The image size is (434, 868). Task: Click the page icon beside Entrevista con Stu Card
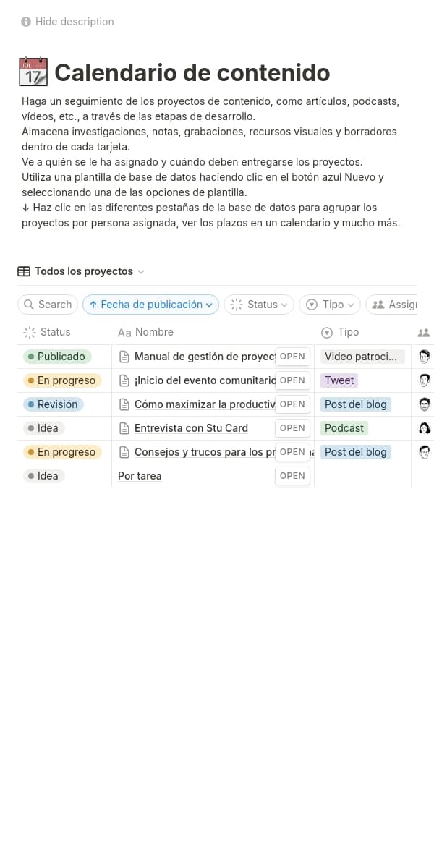[124, 428]
